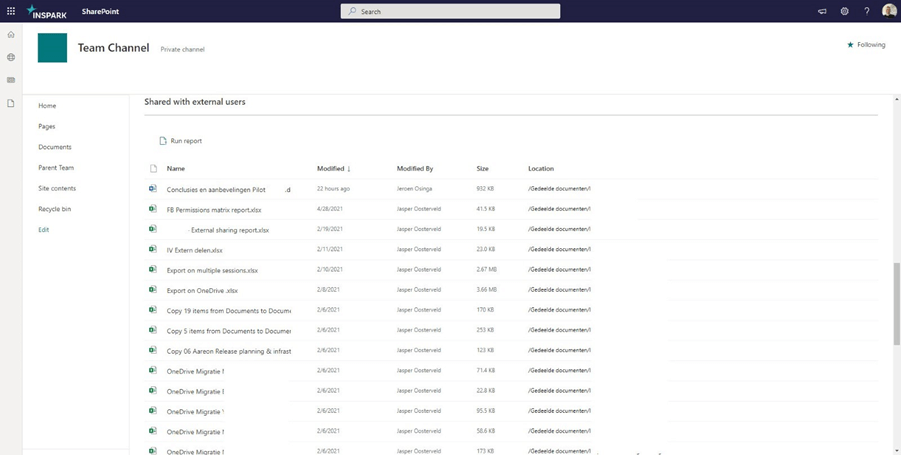The image size is (901, 455).
Task: Click Excel icon for Export on multiple sessions
Action: tap(153, 269)
